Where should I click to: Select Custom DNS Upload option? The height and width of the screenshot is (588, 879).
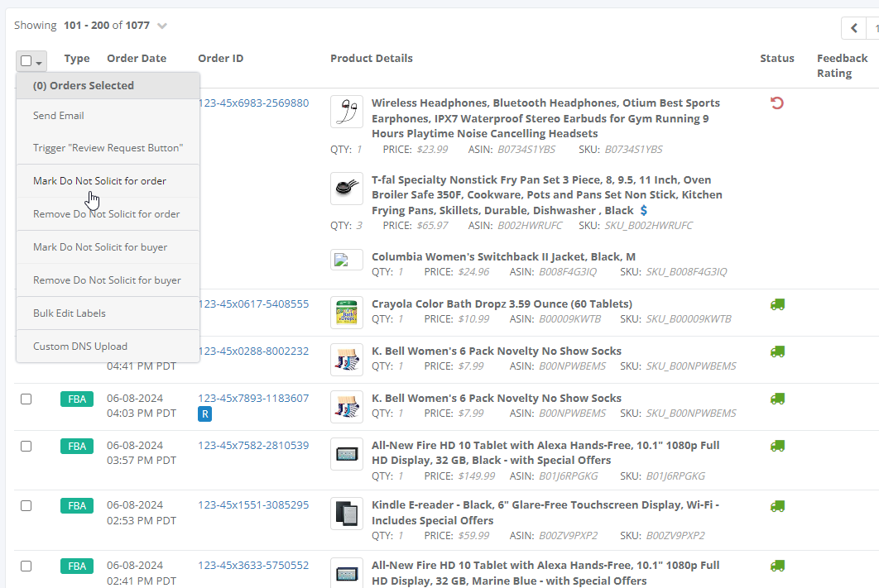(78, 346)
